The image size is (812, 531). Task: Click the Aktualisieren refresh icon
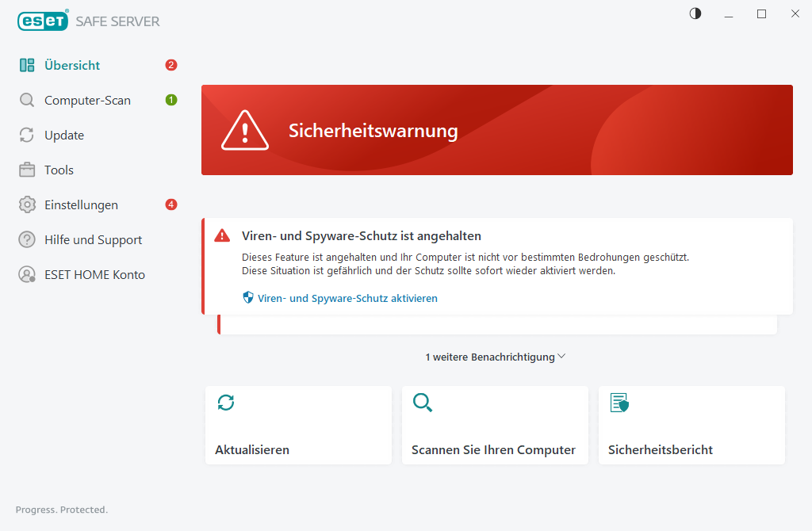[x=226, y=403]
